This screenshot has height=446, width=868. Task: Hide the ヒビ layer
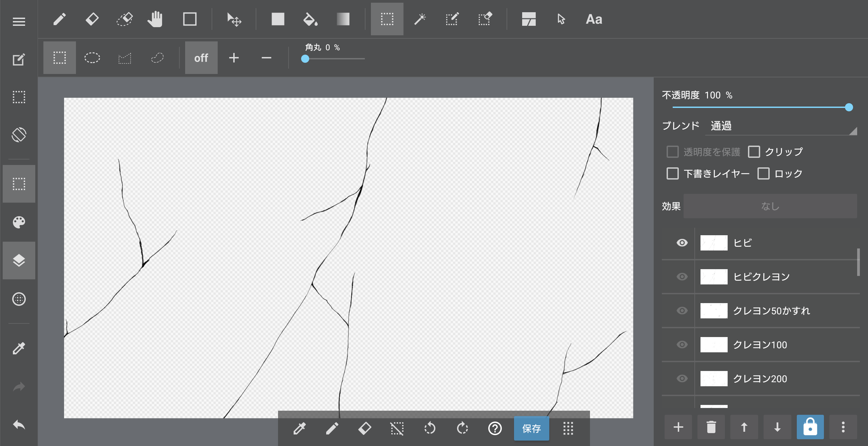tap(682, 243)
